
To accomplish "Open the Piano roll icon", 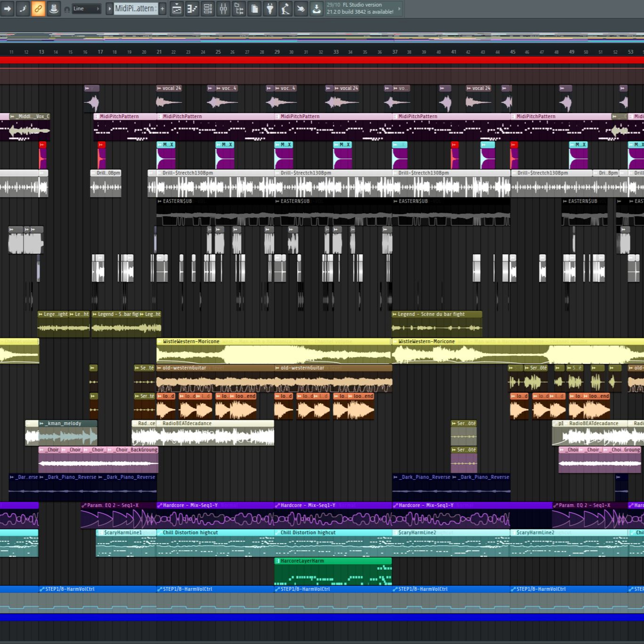I will [192, 9].
